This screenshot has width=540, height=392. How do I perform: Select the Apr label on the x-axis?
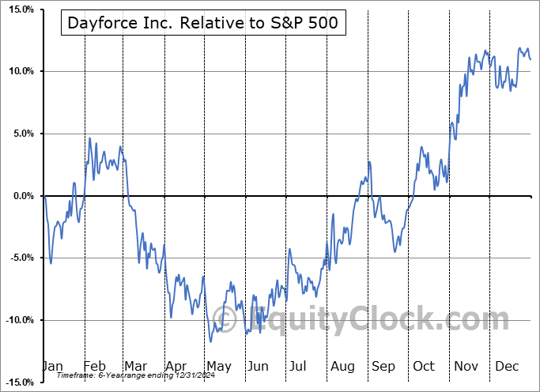pos(176,366)
